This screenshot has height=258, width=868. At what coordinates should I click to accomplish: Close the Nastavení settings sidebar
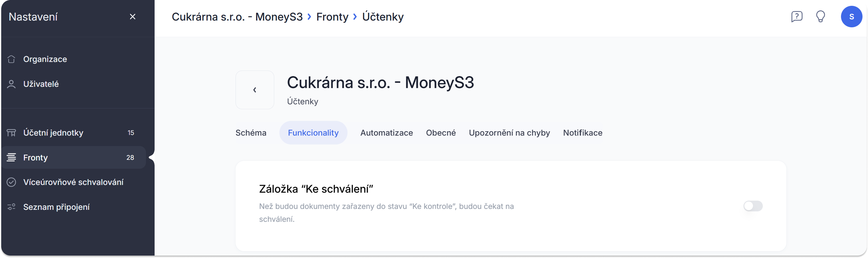pyautogui.click(x=133, y=17)
